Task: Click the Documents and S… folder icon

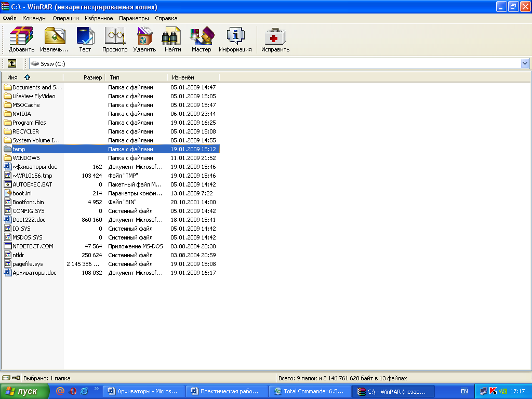Action: (7, 87)
